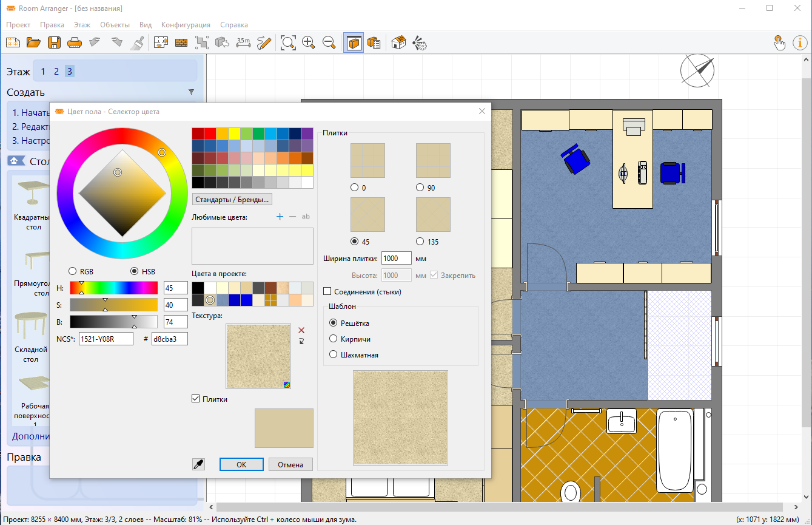Confirm the color with OK button
This screenshot has width=812, height=525.
coord(241,464)
